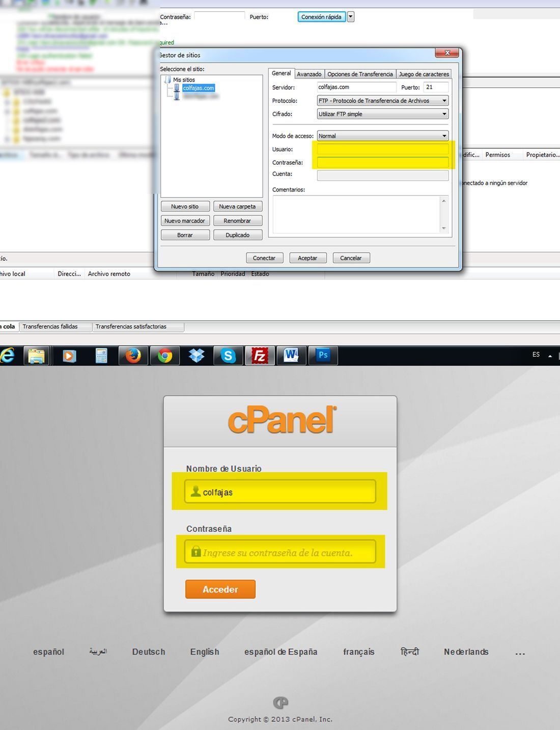The height and width of the screenshot is (730, 560).
Task: Click the Aceptar button
Action: 307,258
